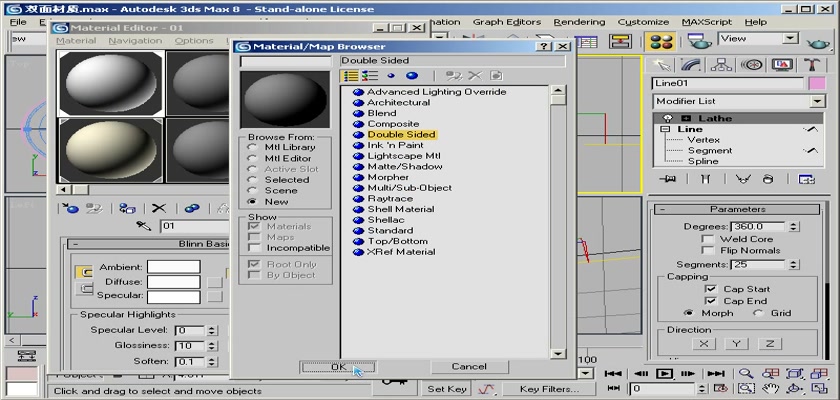Viewport: 840px width, 400px height.
Task: Collapse the Line tree in modifier stack
Action: [665, 130]
